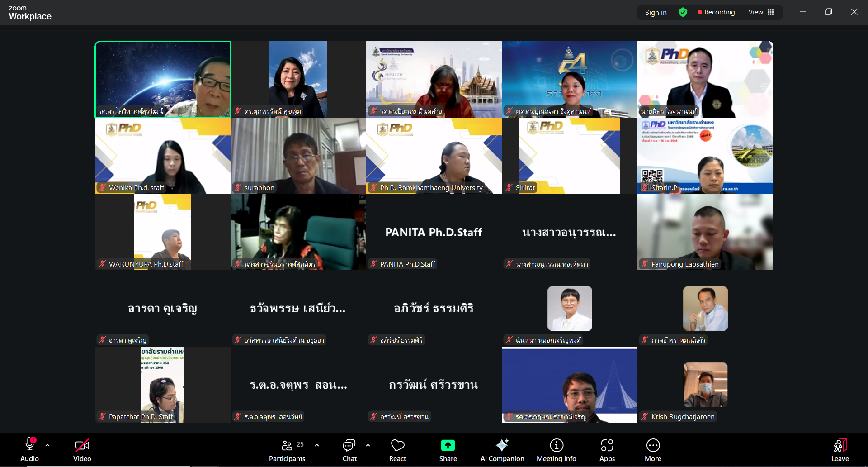The width and height of the screenshot is (868, 467).
Task: Open Meeting info icon
Action: pyautogui.click(x=556, y=446)
